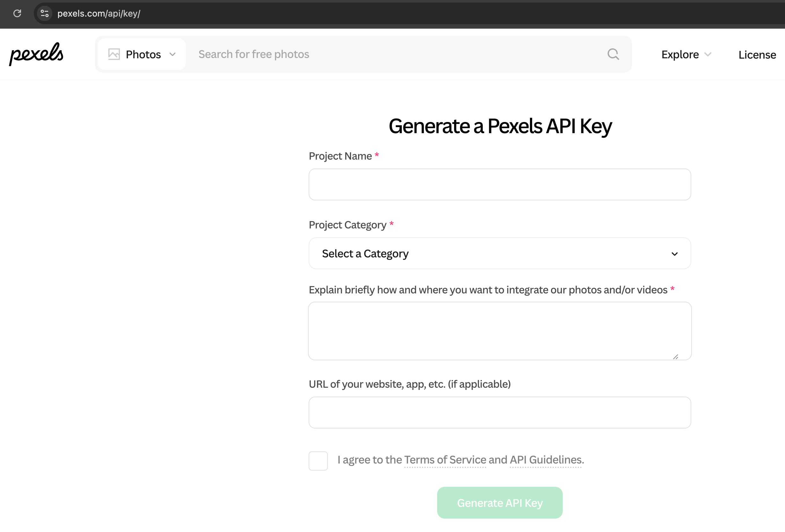Click the search magnifier icon
Screen dimensions: 785x532
pos(613,54)
